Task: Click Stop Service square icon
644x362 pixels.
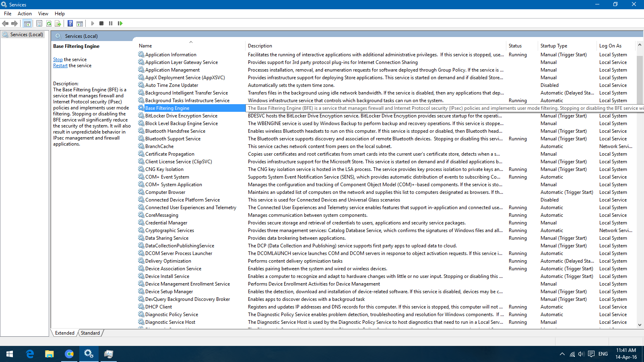Action: point(101,23)
